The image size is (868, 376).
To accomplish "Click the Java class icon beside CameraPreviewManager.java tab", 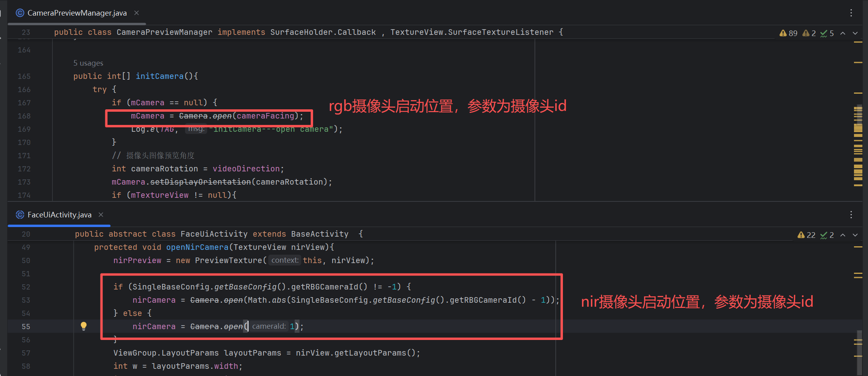I will pyautogui.click(x=20, y=13).
